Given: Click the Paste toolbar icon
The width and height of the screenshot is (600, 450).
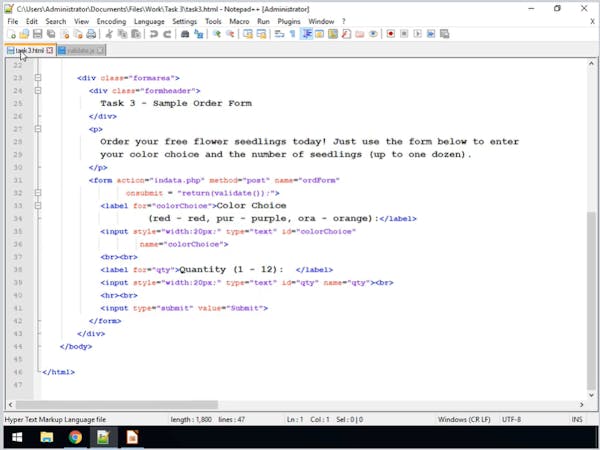Looking at the screenshot, I should coord(136,34).
